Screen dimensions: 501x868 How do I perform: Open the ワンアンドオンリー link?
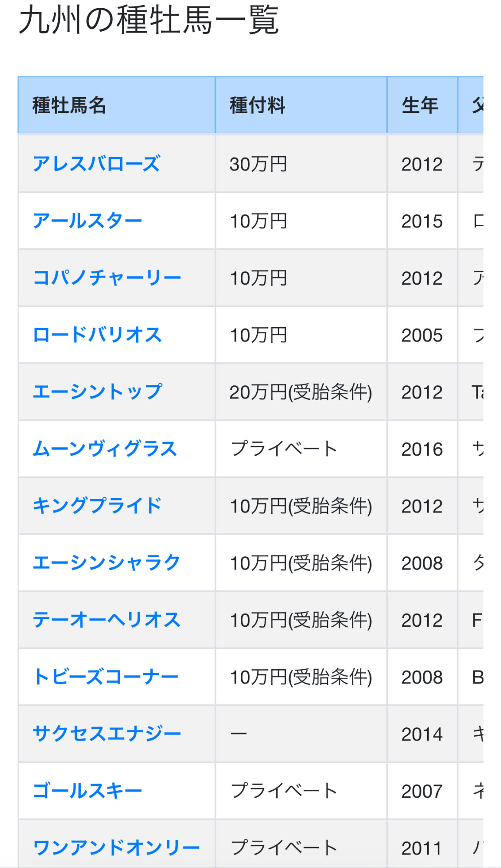(116, 848)
